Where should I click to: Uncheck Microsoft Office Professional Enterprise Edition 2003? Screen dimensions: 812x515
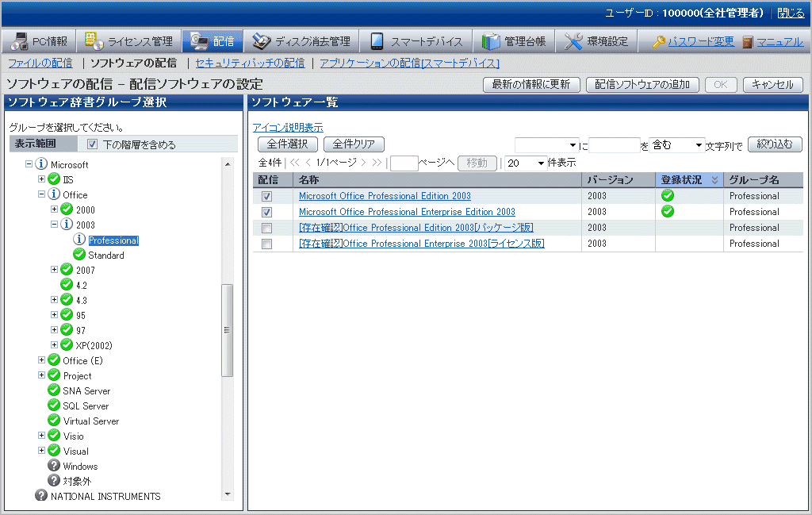[x=266, y=212]
